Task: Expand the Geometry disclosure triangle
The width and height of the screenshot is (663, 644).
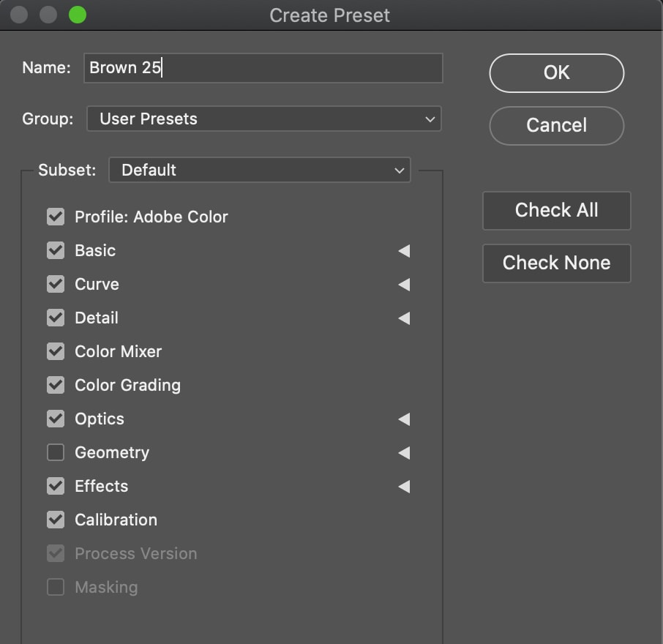Action: click(x=404, y=453)
